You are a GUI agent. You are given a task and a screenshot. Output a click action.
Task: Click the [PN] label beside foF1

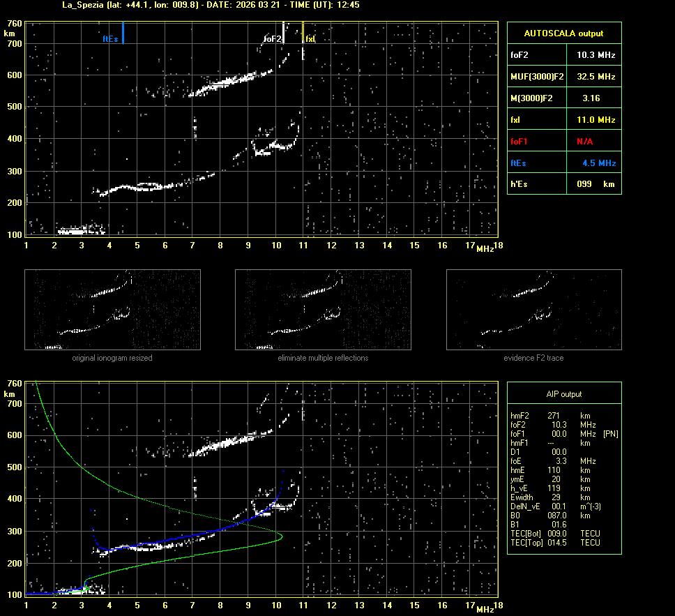tap(610, 433)
